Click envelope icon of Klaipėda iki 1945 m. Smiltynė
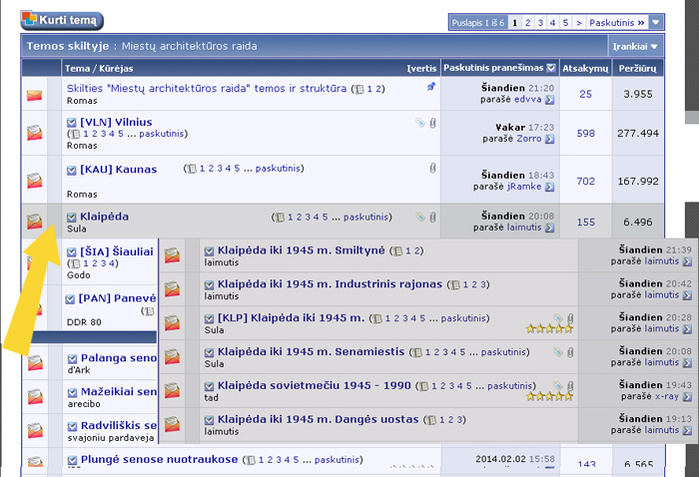This screenshot has height=477, width=699. click(x=172, y=256)
